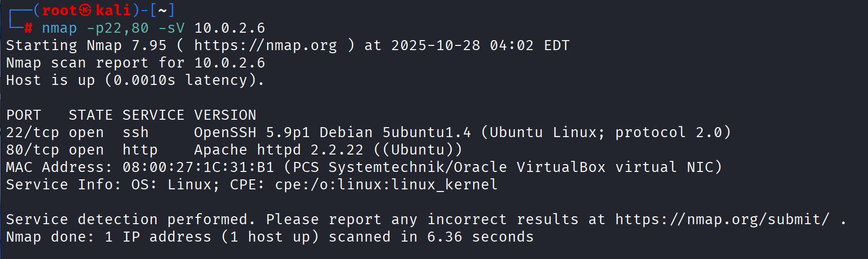This screenshot has width=868, height=259.
Task: Click the 22/tcp port entry
Action: click(32, 132)
